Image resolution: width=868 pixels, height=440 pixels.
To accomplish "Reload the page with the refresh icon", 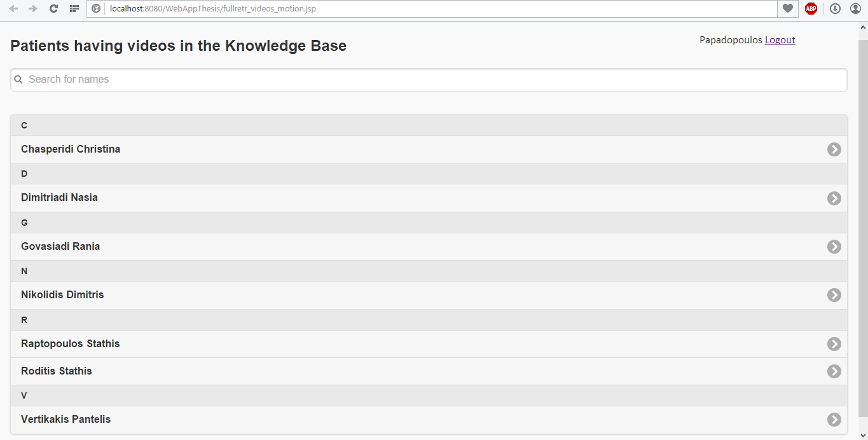I will pyautogui.click(x=53, y=8).
